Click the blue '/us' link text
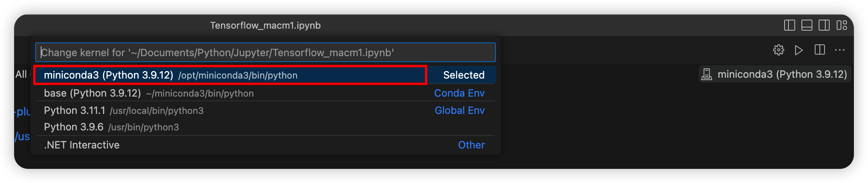Viewport: 868px width, 183px height. (22, 137)
